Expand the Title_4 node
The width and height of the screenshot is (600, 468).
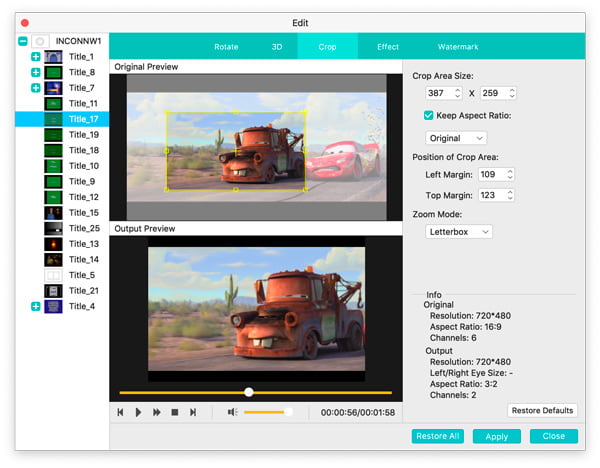point(36,307)
